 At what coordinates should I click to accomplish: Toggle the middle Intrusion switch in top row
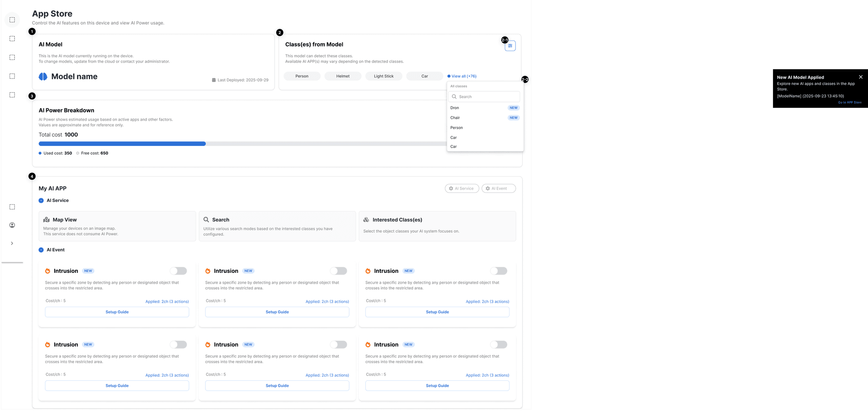tap(339, 271)
